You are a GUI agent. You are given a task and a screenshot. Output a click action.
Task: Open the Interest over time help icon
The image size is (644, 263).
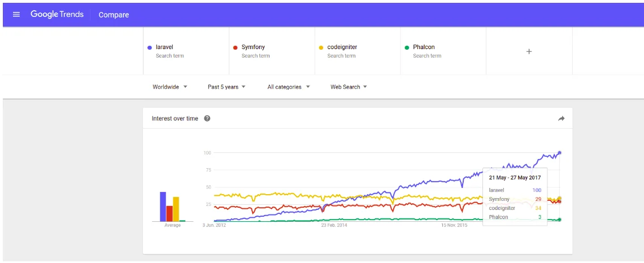(207, 119)
